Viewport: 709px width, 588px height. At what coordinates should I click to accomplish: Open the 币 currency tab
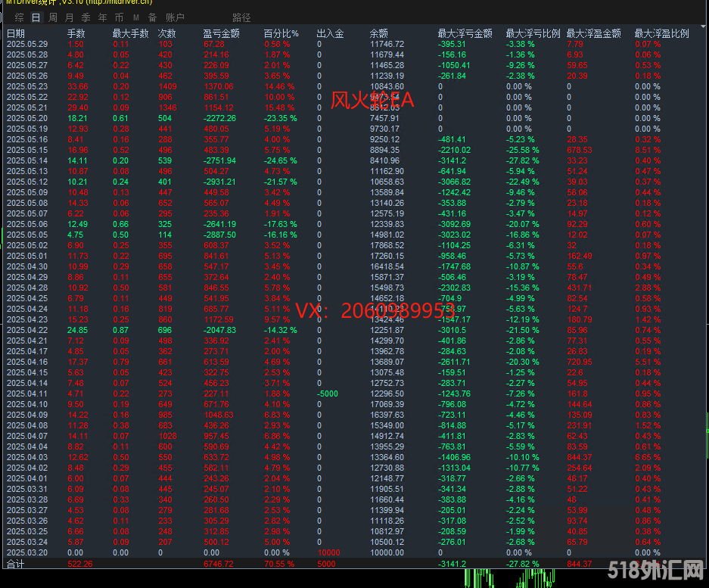pos(119,17)
